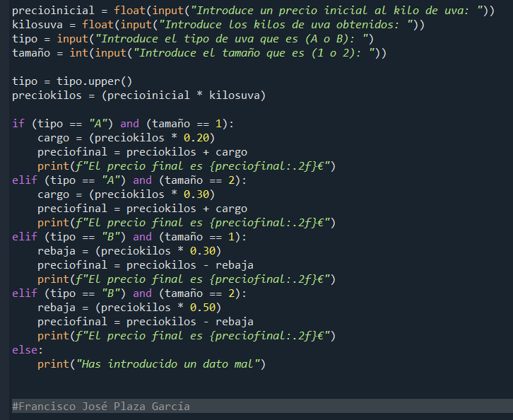Click the last elif keyword before else
This screenshot has height=420, width=513.
(x=25, y=293)
